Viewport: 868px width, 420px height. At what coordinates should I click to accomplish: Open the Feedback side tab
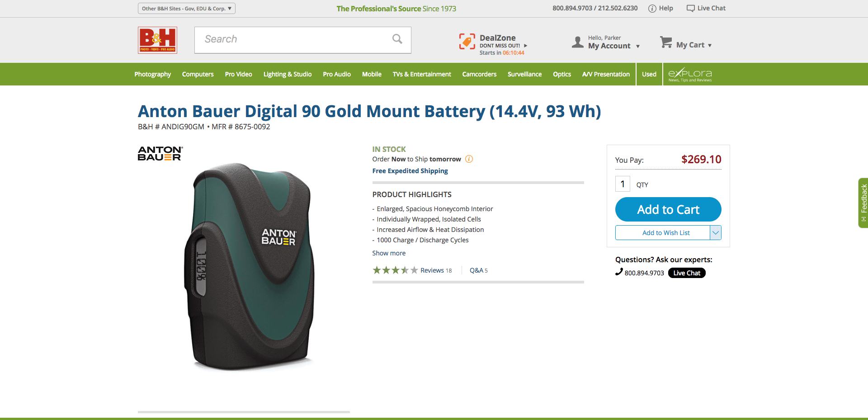click(863, 203)
